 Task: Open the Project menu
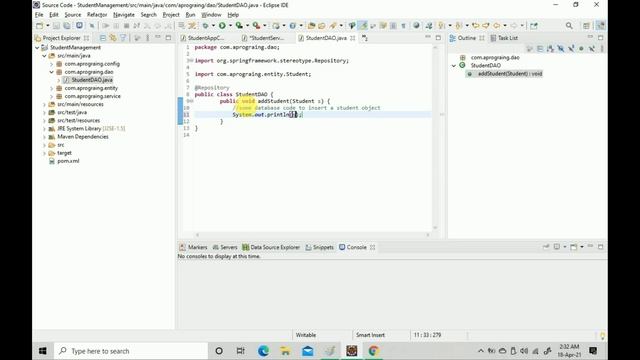coord(171,15)
